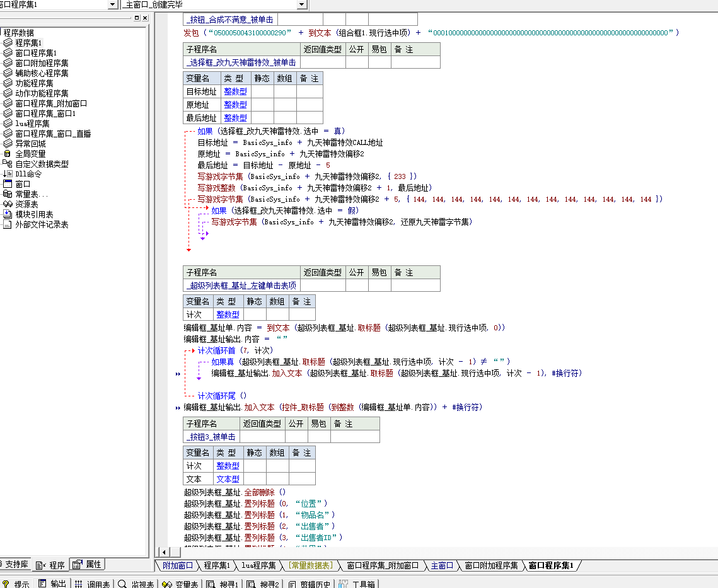Select the 程序集1 icon in the tree
Screen dimensions: 718x588
8,43
